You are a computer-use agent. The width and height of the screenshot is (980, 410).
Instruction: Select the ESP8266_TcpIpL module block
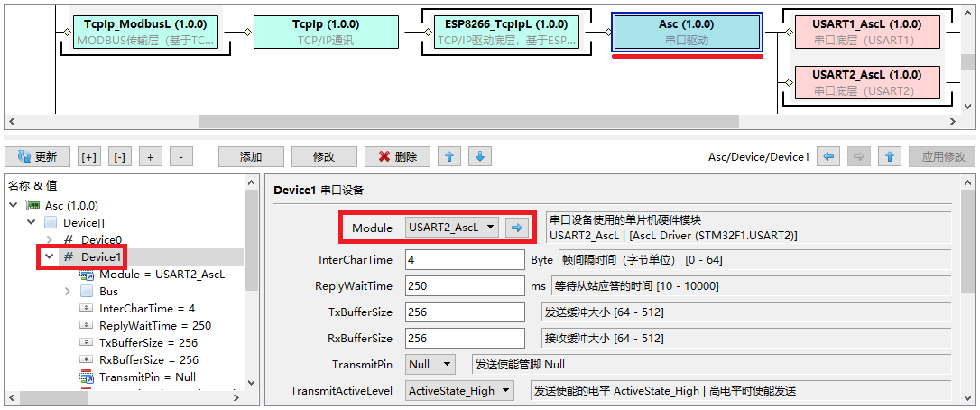pos(506,32)
